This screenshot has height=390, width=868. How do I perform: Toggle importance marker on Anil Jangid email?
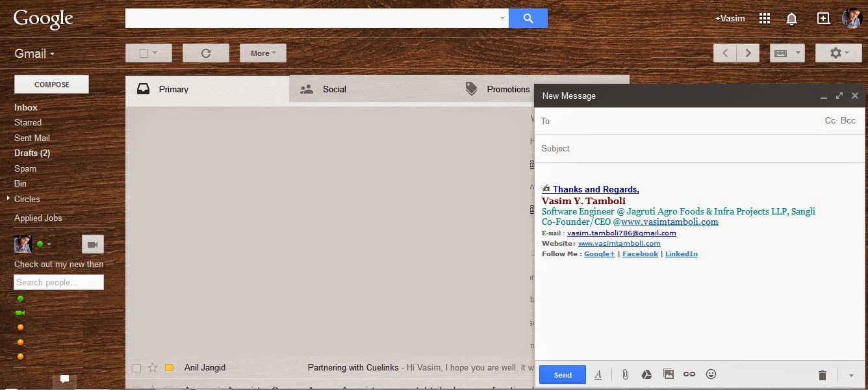coord(170,368)
